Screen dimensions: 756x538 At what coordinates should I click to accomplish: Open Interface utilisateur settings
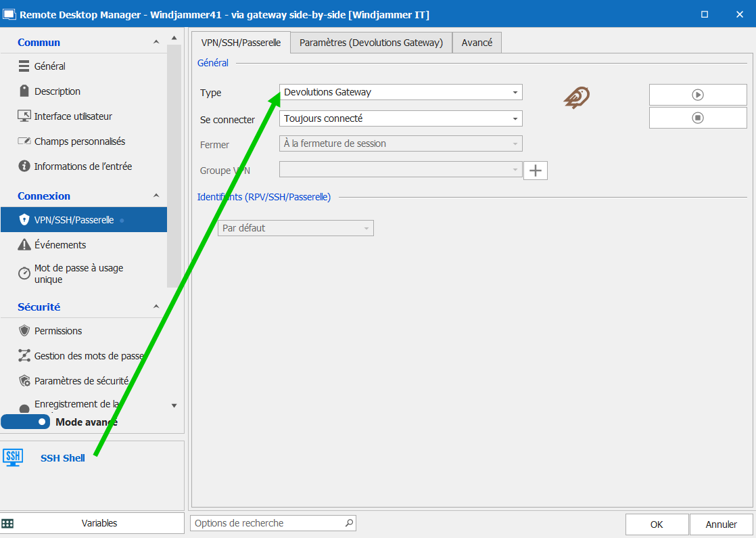point(73,116)
